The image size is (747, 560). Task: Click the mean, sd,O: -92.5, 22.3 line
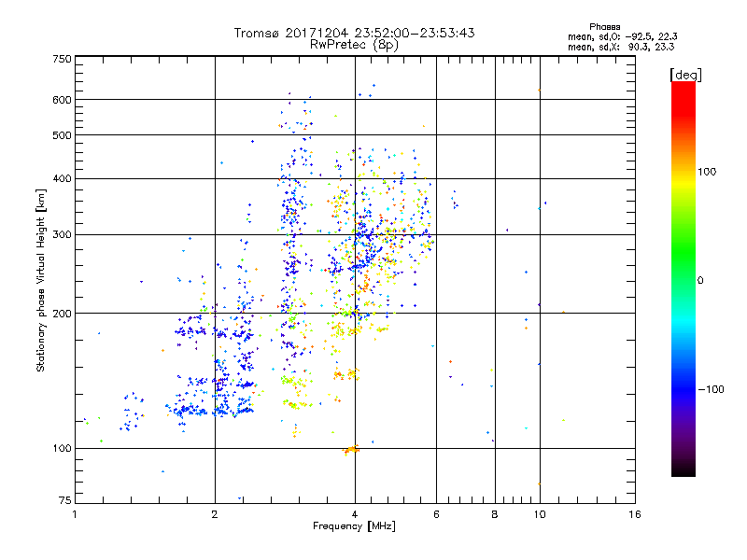point(622,36)
